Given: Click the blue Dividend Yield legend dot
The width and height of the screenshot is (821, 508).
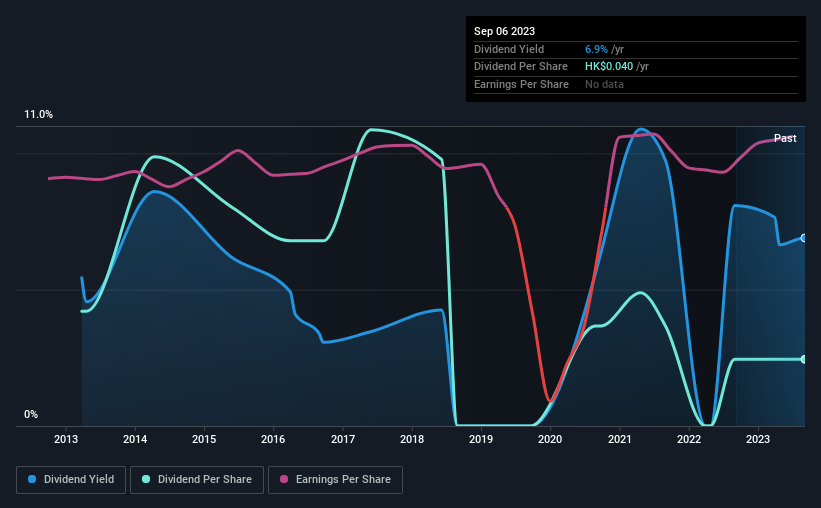Looking at the screenshot, I should click(32, 479).
